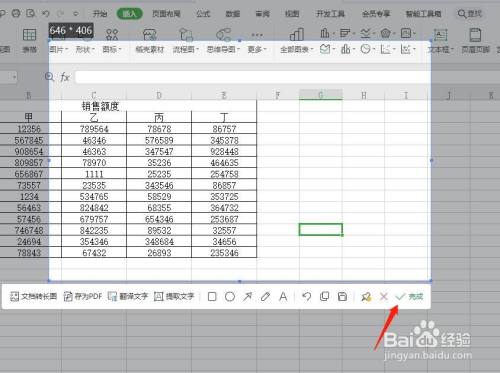Open the 全部图表 chart menu
The height and width of the screenshot is (373, 500).
(x=297, y=49)
